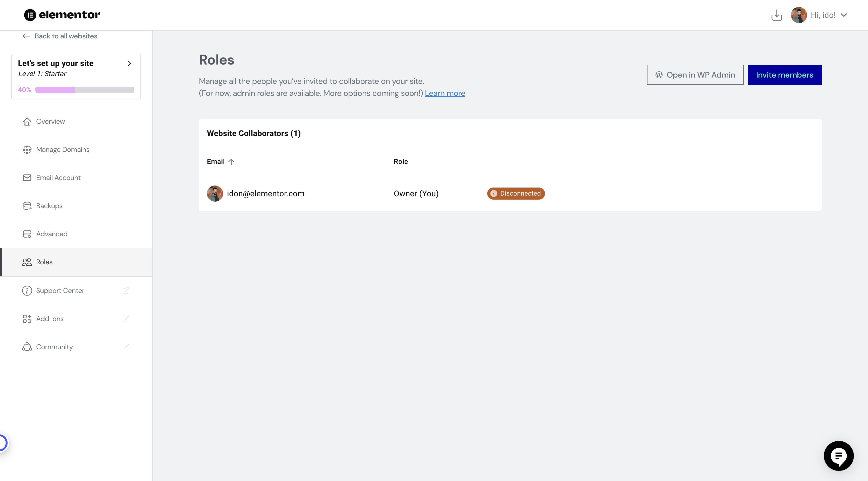Click the Website Collaborators (1) heading
This screenshot has width=868, height=481.
tap(254, 133)
